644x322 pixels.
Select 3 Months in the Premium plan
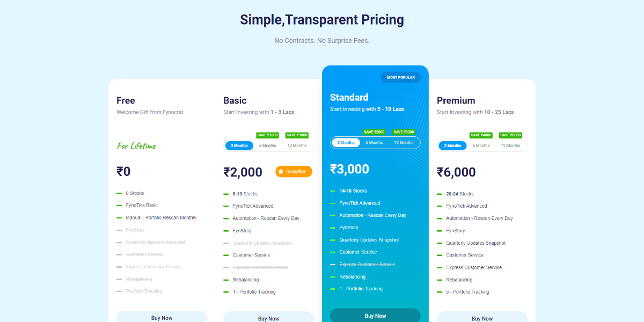(x=452, y=145)
